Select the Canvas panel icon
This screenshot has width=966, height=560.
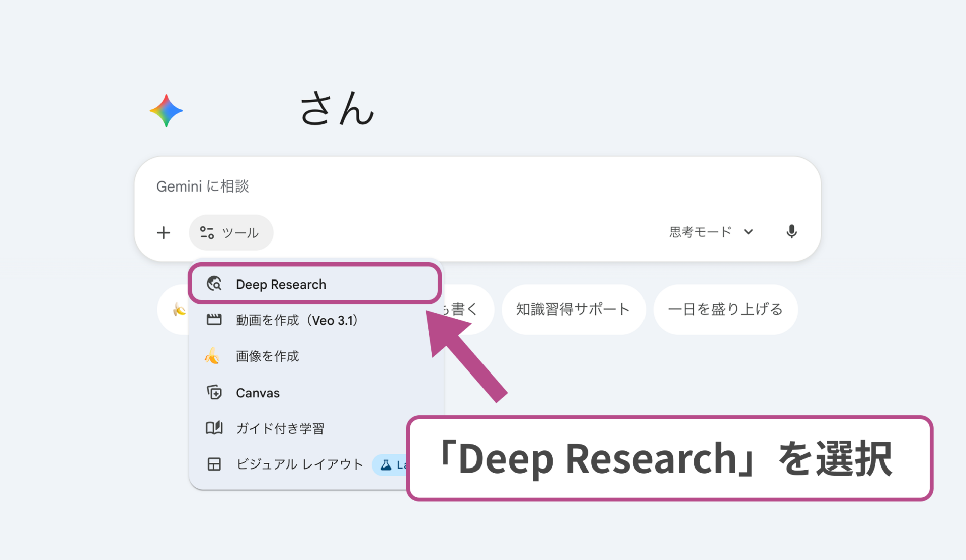click(214, 392)
